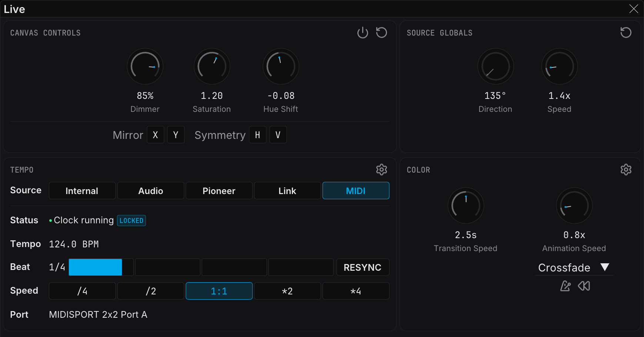Click the fourth beat indicator block
Viewport: 644px width, 337px height.
point(301,267)
